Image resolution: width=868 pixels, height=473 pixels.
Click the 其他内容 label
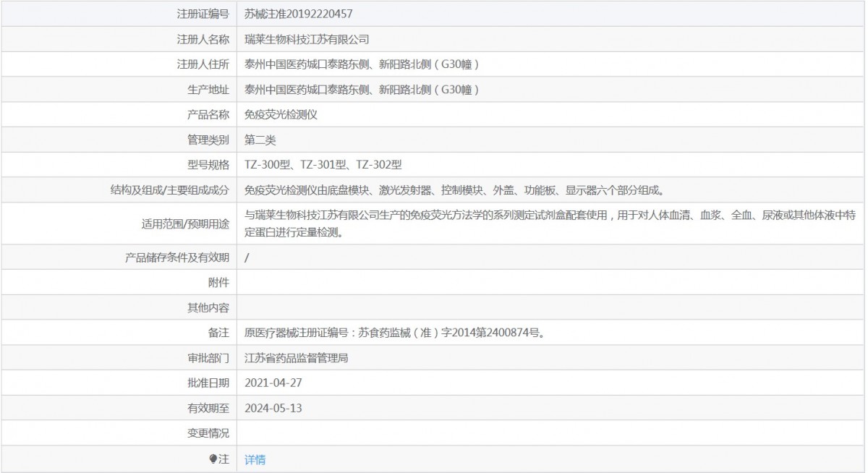pyautogui.click(x=208, y=308)
